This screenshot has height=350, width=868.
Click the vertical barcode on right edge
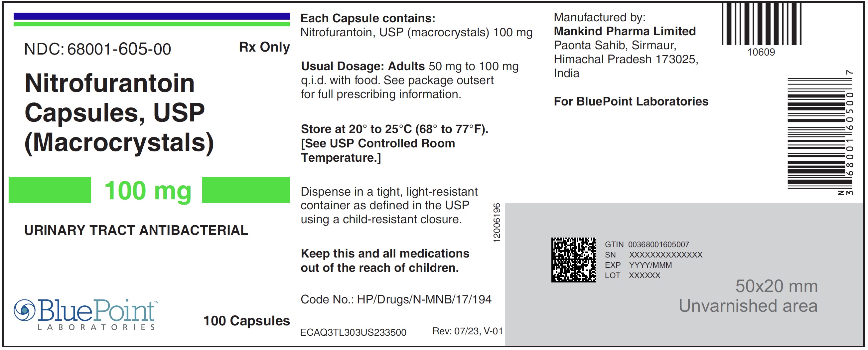815,133
